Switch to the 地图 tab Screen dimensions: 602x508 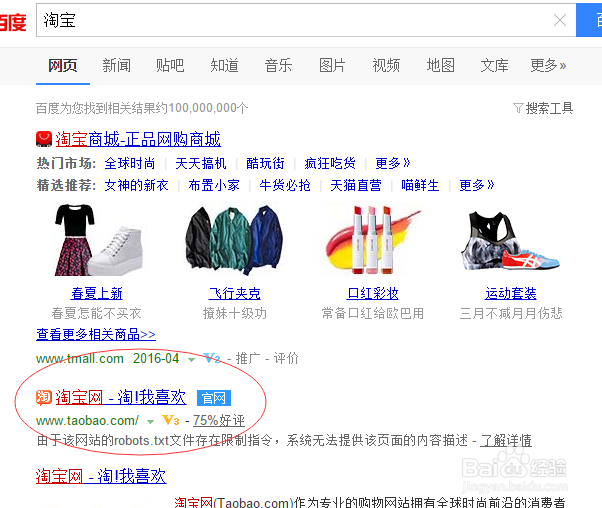pyautogui.click(x=441, y=65)
